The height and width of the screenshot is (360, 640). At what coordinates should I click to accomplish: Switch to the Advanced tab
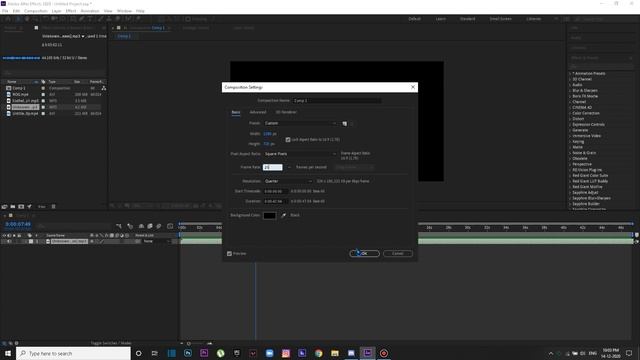coord(258,112)
